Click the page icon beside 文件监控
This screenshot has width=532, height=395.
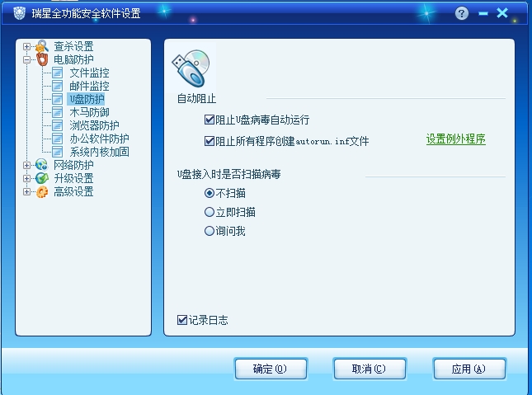coord(57,73)
